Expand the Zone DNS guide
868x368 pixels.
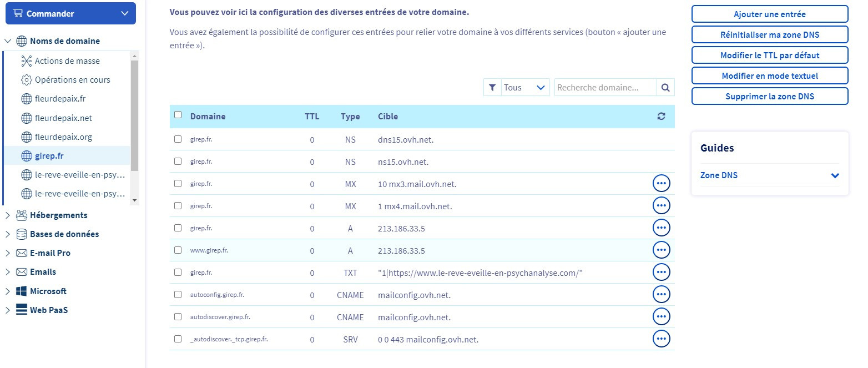click(770, 175)
